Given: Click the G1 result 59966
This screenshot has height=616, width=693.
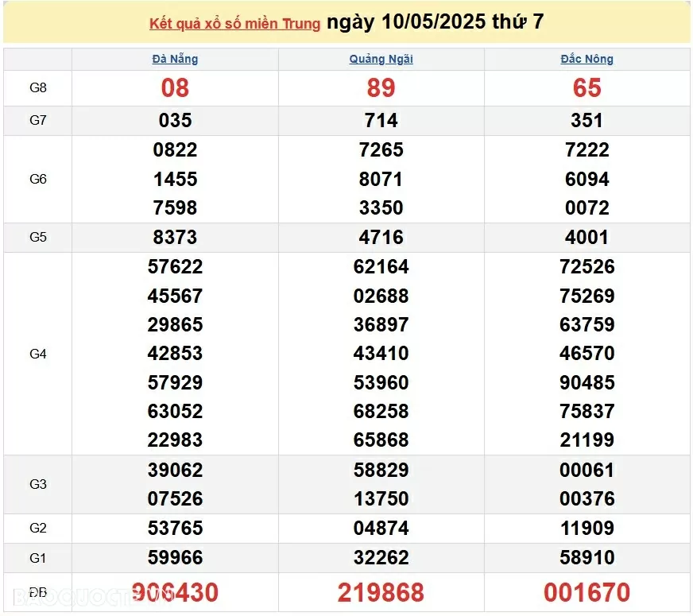Looking at the screenshot, I should tap(175, 558).
